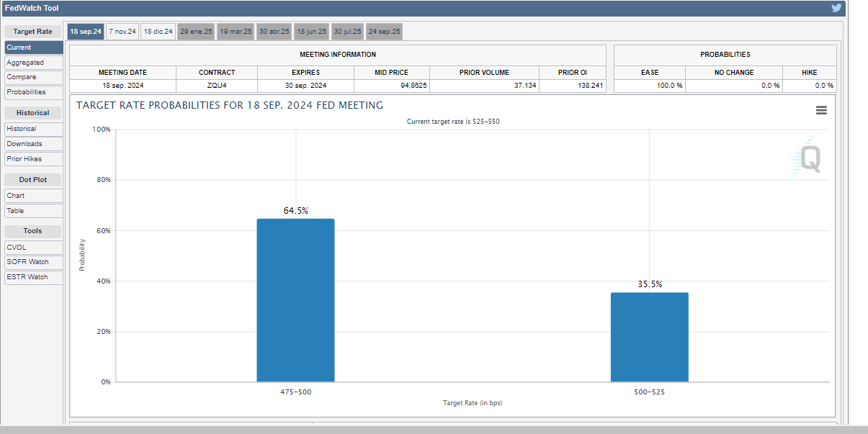This screenshot has height=434, width=868.
Task: Click the Dot Plot sidebar heading
Action: tap(33, 180)
